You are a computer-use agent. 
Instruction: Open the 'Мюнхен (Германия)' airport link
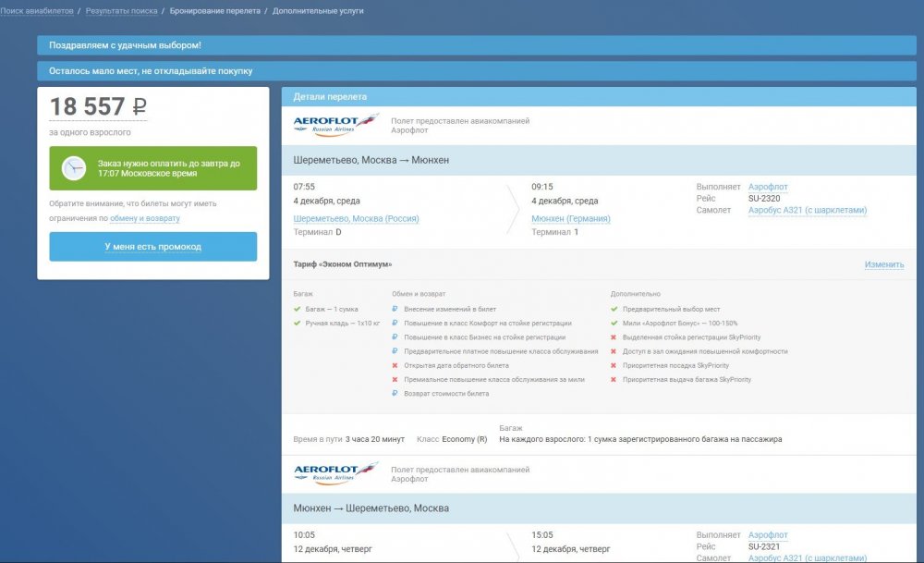pyautogui.click(x=571, y=218)
